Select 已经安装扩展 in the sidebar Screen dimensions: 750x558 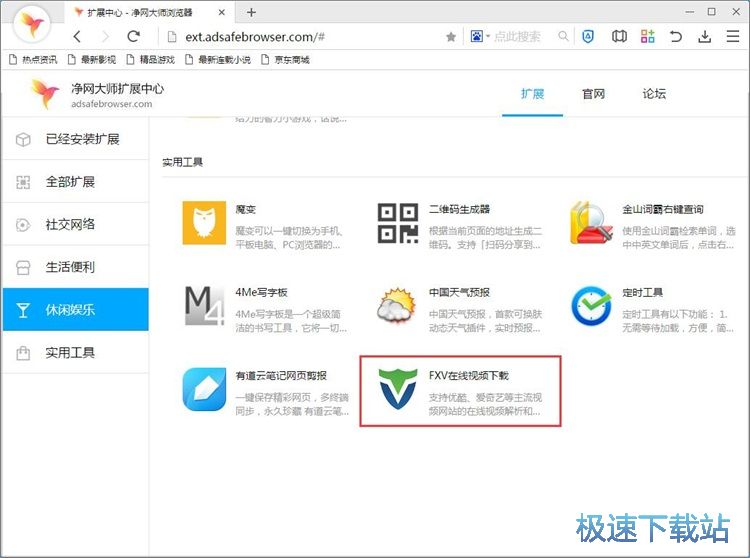click(x=75, y=139)
